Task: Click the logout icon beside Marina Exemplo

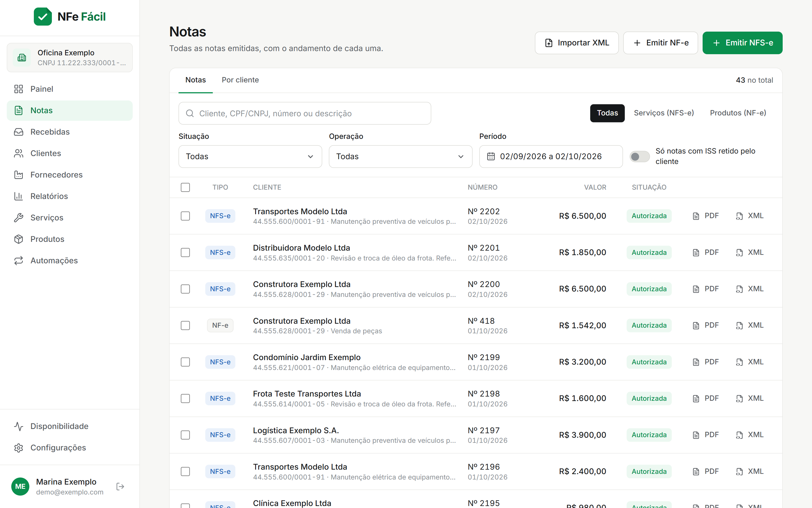Action: [120, 487]
